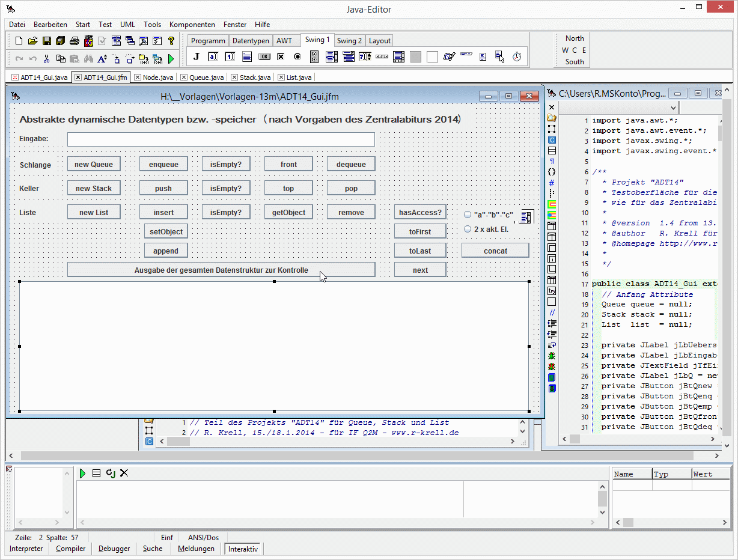The image size is (738, 560).
Task: Click the '#' icon in editor sidebar
Action: (x=552, y=183)
